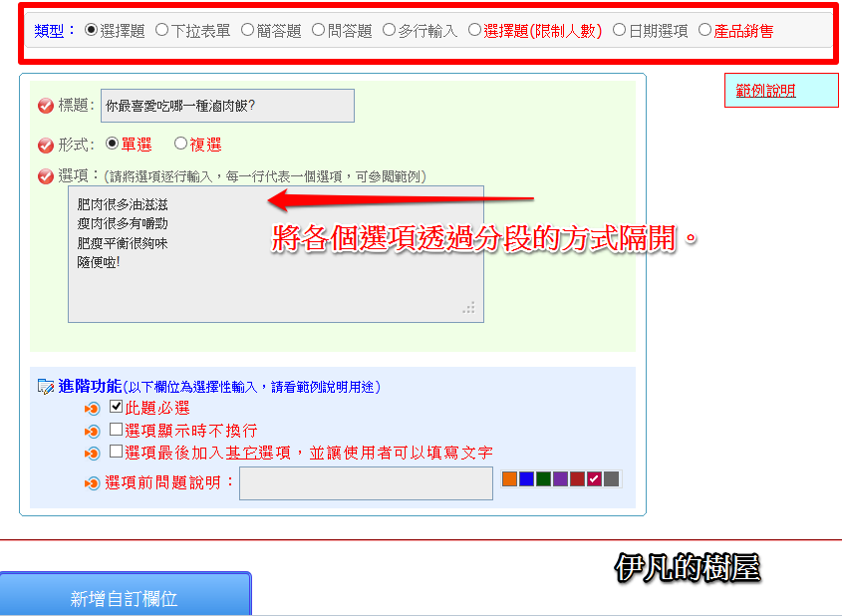
Task: Choose the 簡答題 type option
Action: click(247, 30)
